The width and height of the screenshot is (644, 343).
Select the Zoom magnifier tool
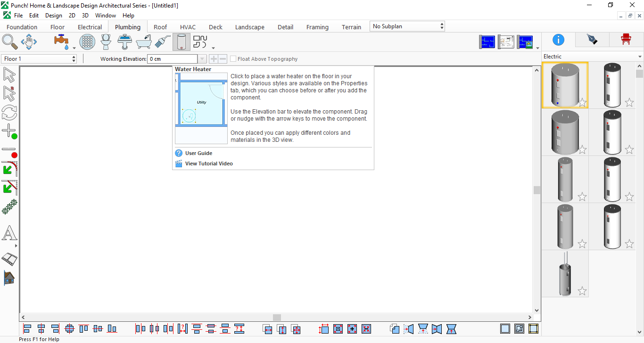coord(10,41)
